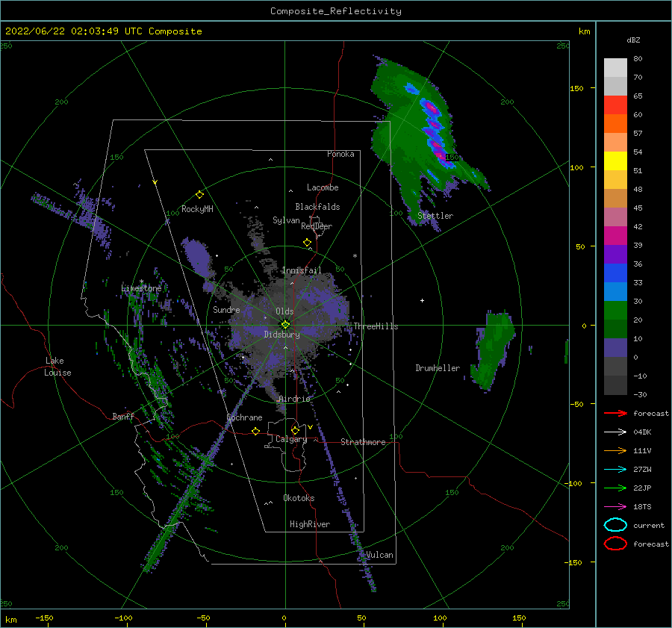The height and width of the screenshot is (628, 672).
Task: Click the HighRiver label
Action: (x=310, y=524)
